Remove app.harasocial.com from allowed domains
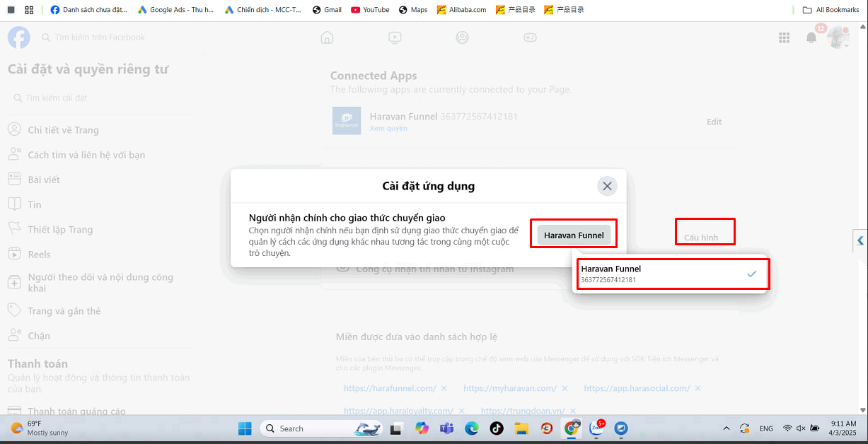The height and width of the screenshot is (444, 868). point(698,388)
